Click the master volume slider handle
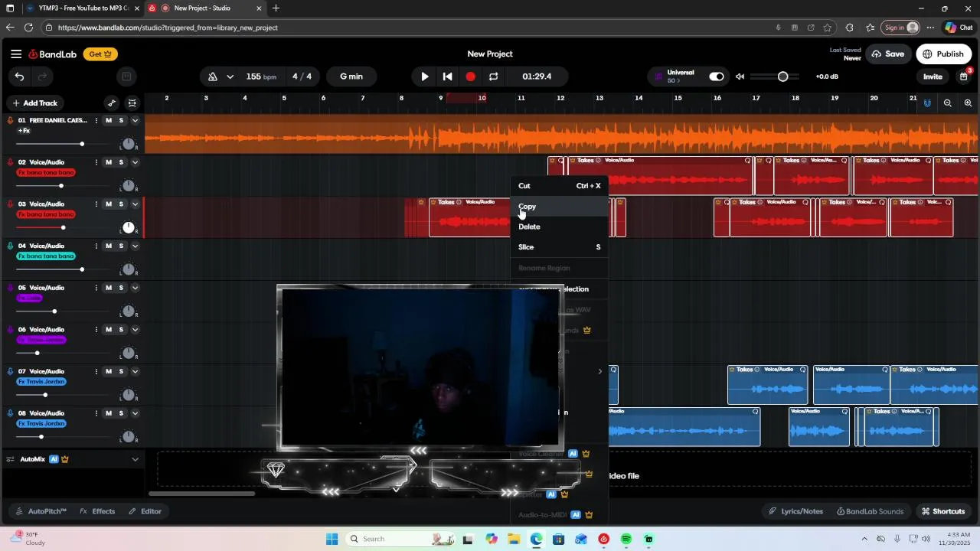 [782, 77]
